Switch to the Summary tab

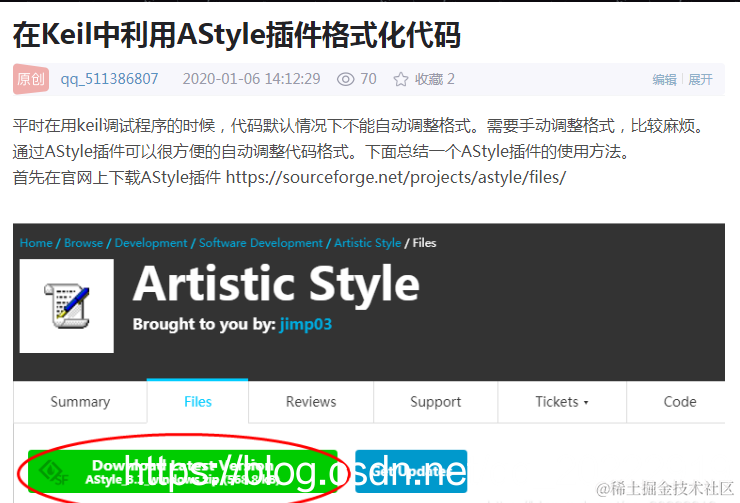coord(80,402)
